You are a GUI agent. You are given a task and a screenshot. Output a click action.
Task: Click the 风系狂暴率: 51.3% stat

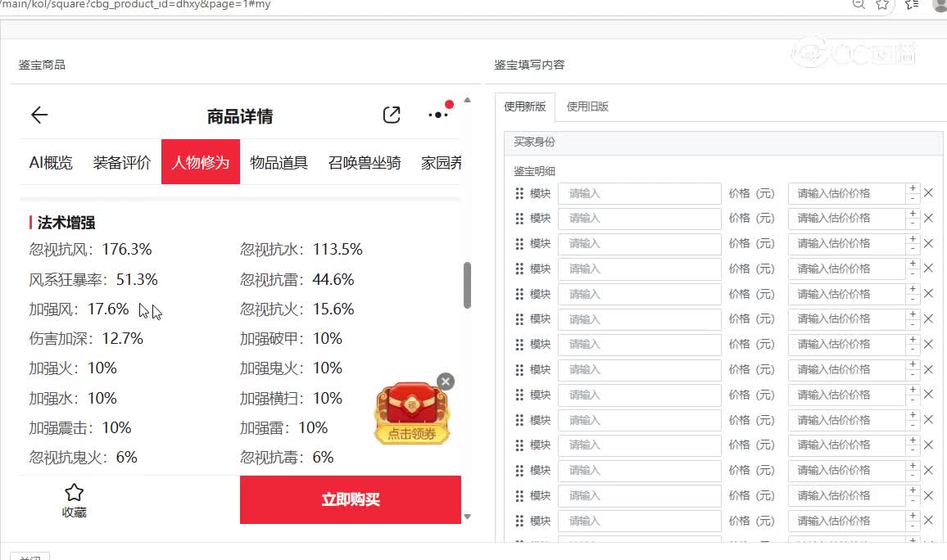pos(93,279)
